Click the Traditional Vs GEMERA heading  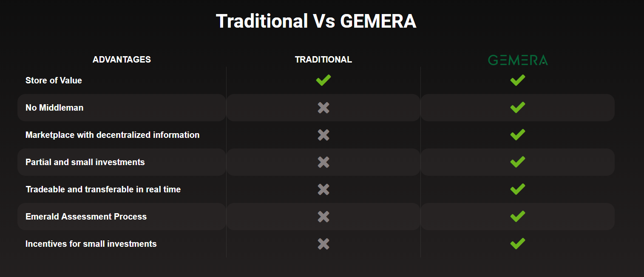(x=316, y=21)
